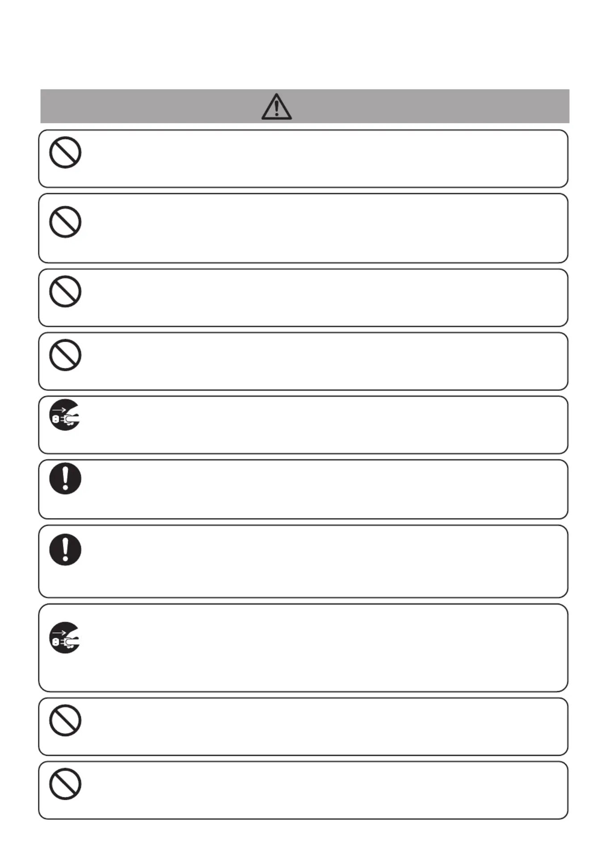This screenshot has width=615, height=868.
Task: Select the blank area of the third rounded box
Action: tap(322, 298)
